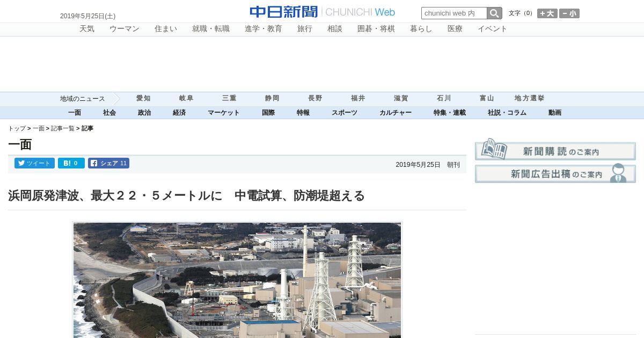Image resolution: width=644 pixels, height=338 pixels.
Task: Go to 国際 section tab
Action: pyautogui.click(x=268, y=113)
